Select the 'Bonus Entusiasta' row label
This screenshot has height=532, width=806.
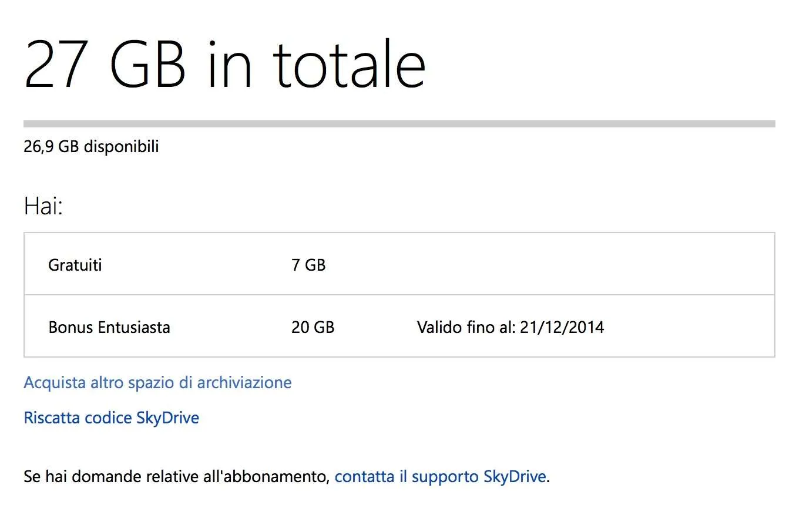click(x=109, y=327)
